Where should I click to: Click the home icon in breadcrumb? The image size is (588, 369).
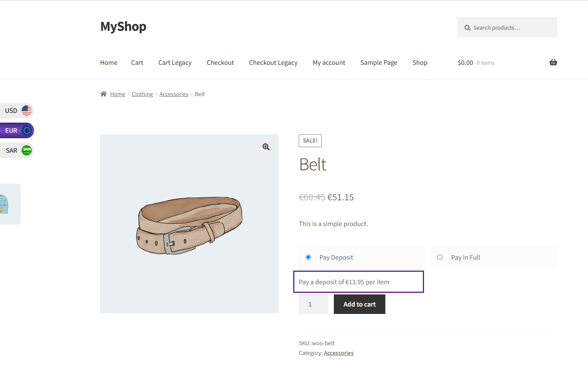[103, 94]
